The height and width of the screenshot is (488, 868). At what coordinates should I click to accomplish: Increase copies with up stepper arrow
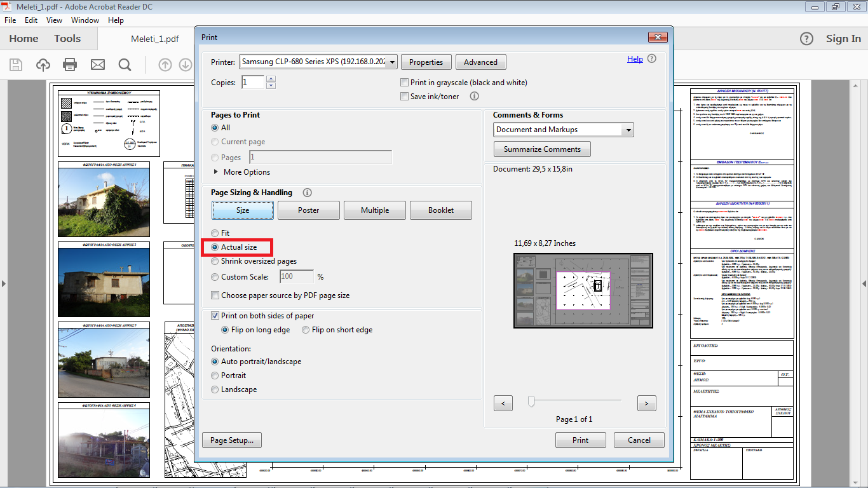coord(271,79)
